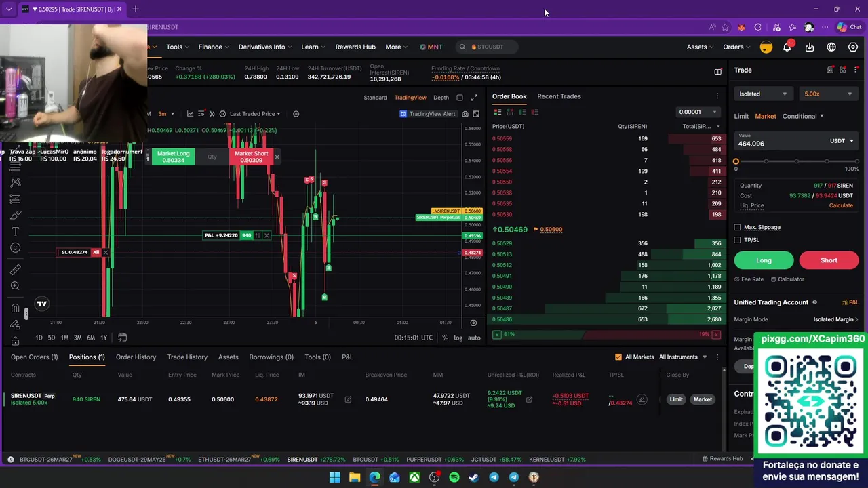
Task: Show sell-only order book view icon
Action: click(x=534, y=112)
